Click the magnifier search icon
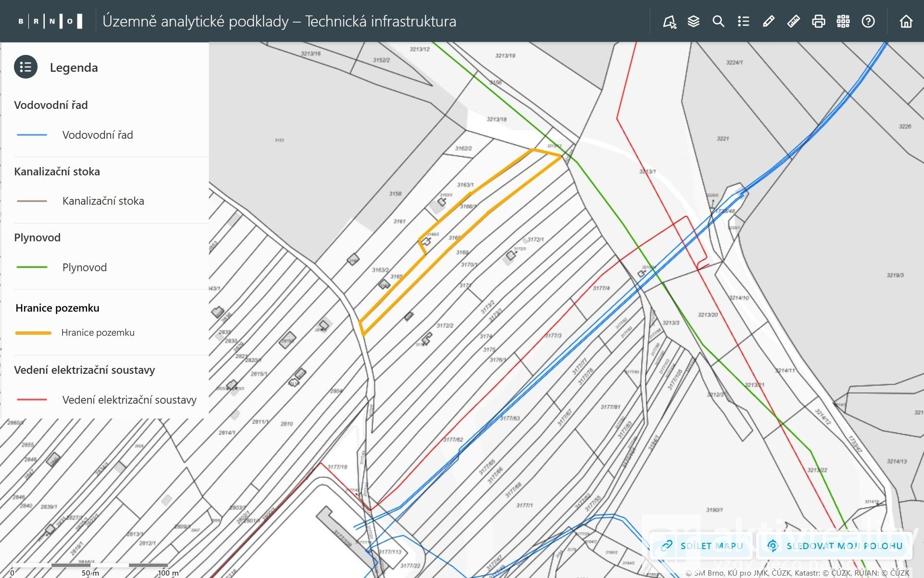The image size is (924, 578). click(x=719, y=22)
